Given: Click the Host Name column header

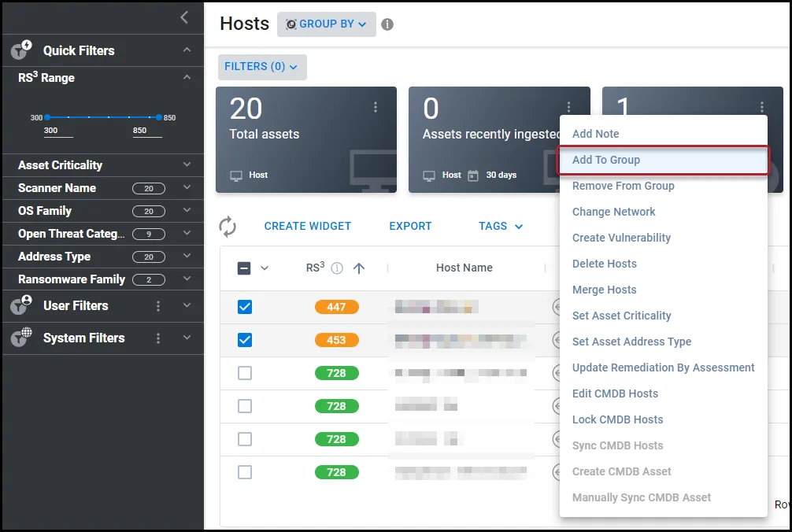Looking at the screenshot, I should point(464,268).
